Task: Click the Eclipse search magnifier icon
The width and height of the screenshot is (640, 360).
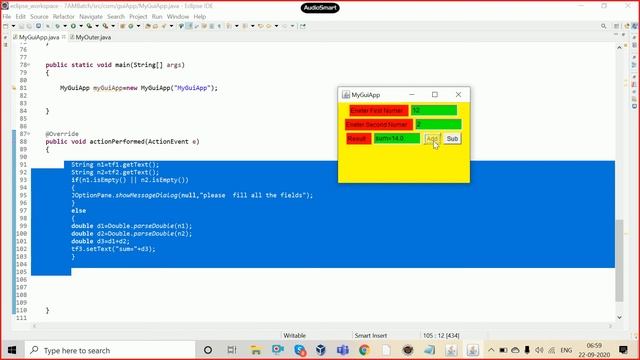Action: (604, 26)
